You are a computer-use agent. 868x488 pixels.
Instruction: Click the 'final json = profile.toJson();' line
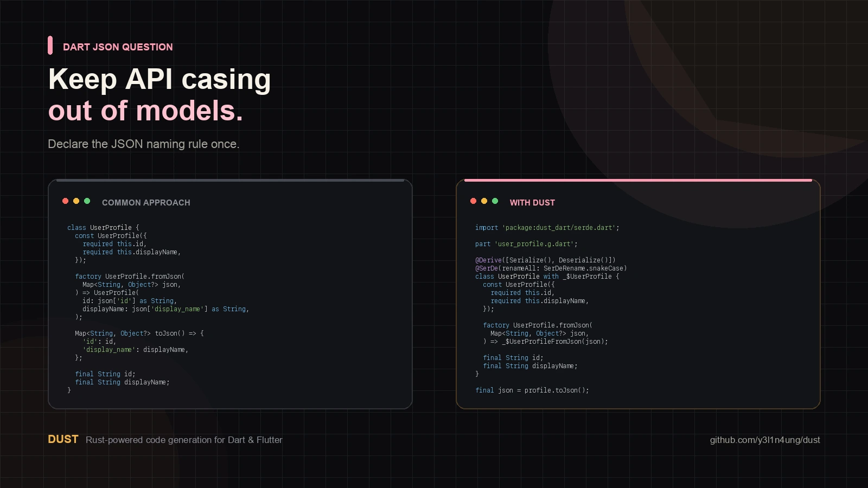[532, 390]
